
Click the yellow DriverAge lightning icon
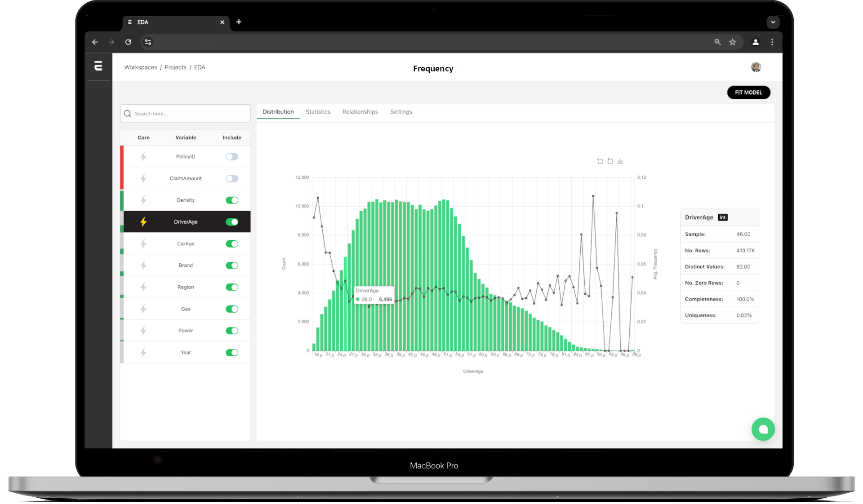click(143, 221)
